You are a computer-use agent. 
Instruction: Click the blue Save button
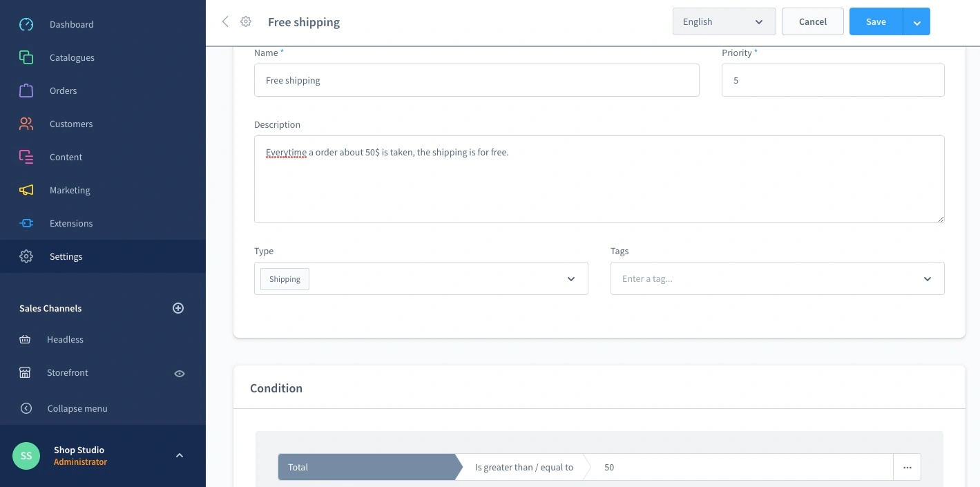click(x=876, y=21)
